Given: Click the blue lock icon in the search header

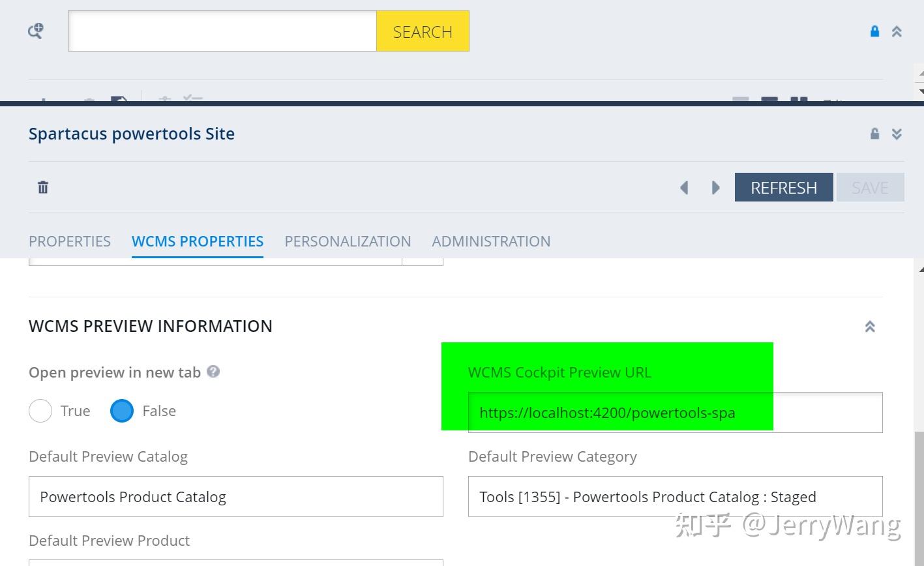Looking at the screenshot, I should [x=874, y=31].
